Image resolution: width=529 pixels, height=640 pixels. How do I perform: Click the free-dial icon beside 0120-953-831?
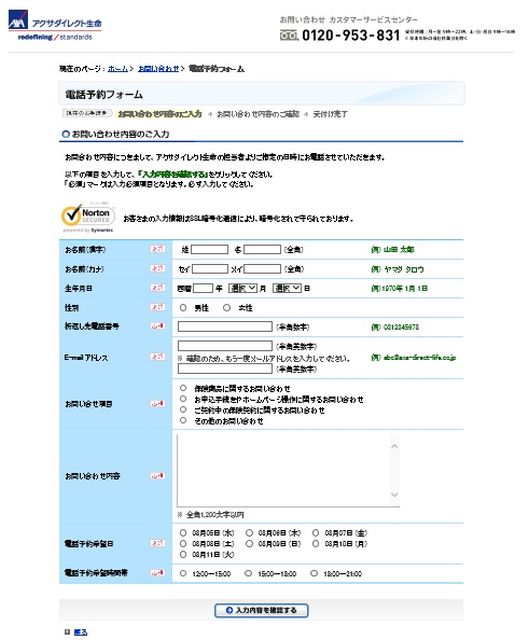pos(289,35)
